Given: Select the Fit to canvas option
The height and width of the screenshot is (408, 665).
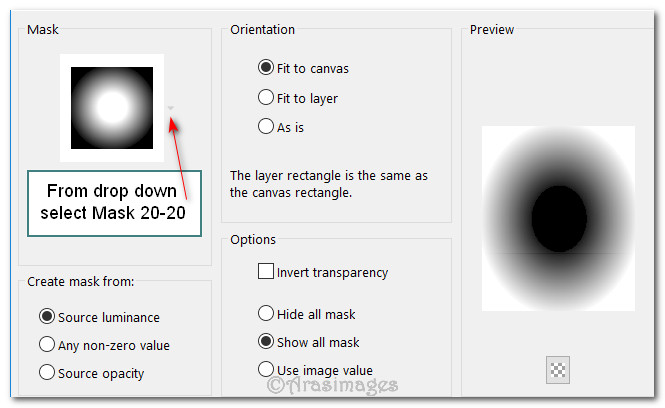Looking at the screenshot, I should (x=266, y=69).
